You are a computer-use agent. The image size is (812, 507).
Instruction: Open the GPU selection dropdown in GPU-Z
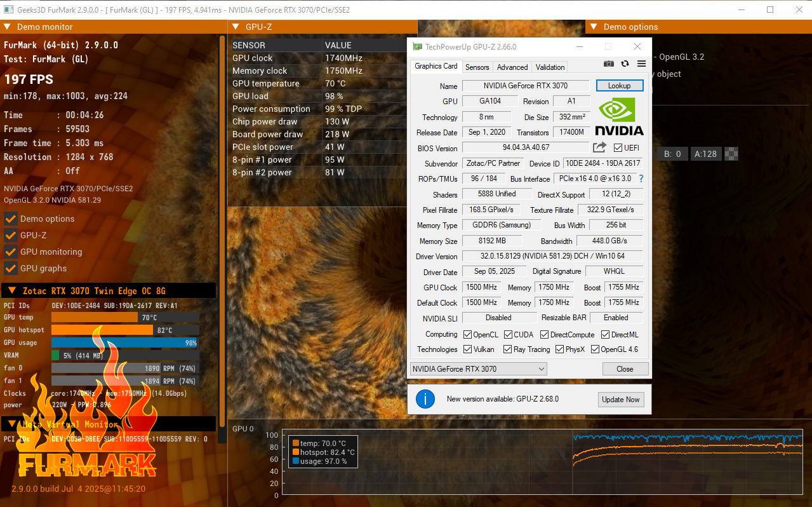click(478, 368)
